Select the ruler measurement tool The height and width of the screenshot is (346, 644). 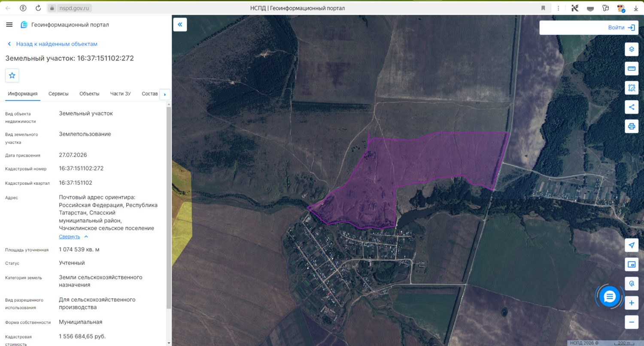[x=632, y=69]
